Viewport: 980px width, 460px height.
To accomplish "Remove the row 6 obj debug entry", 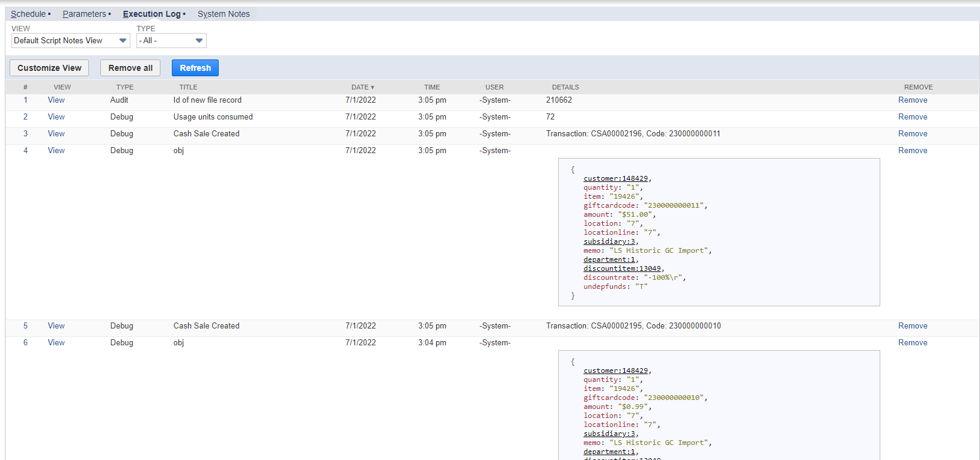I will [x=912, y=343].
